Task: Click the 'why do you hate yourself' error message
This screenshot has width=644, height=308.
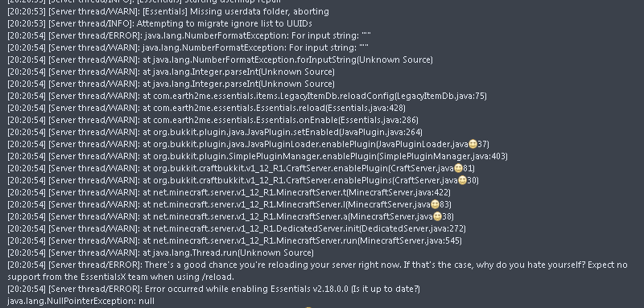Action: pos(317,271)
